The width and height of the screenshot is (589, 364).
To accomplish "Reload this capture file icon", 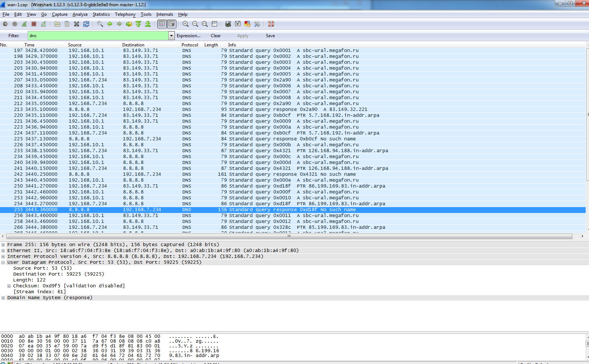I will pyautogui.click(x=86, y=24).
